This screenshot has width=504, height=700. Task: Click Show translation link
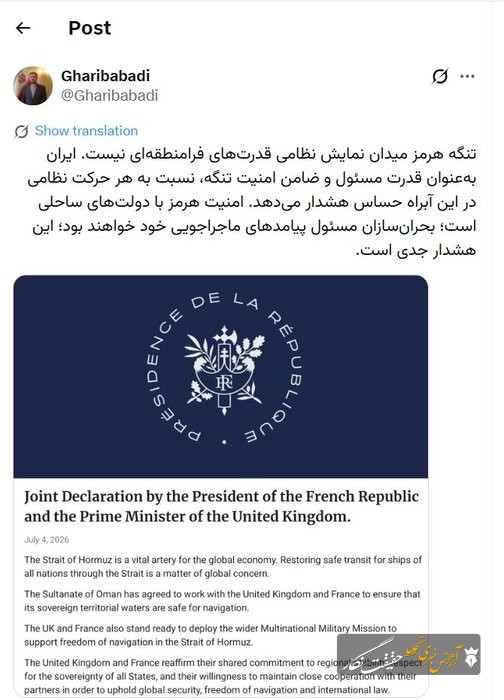point(86,131)
